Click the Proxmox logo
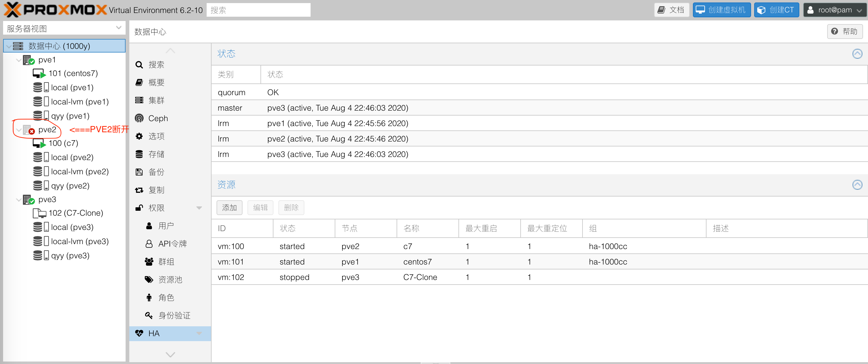This screenshot has width=868, height=364. tap(55, 10)
